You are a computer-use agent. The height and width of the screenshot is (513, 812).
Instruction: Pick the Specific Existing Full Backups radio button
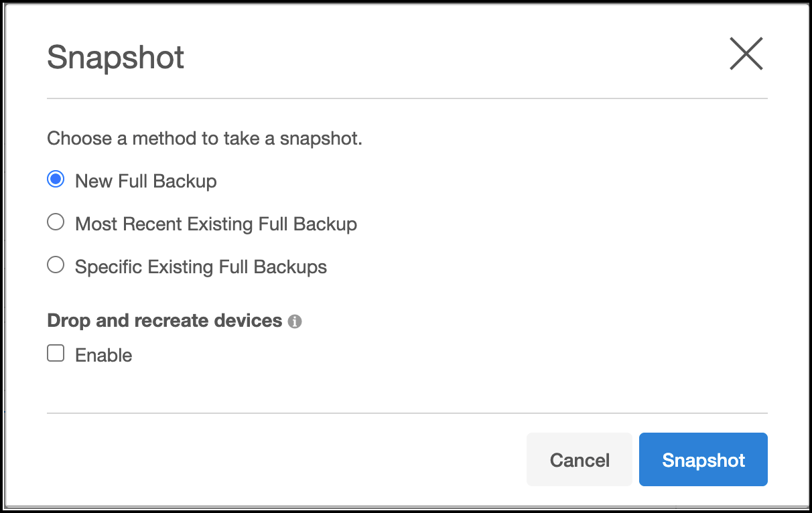[56, 265]
